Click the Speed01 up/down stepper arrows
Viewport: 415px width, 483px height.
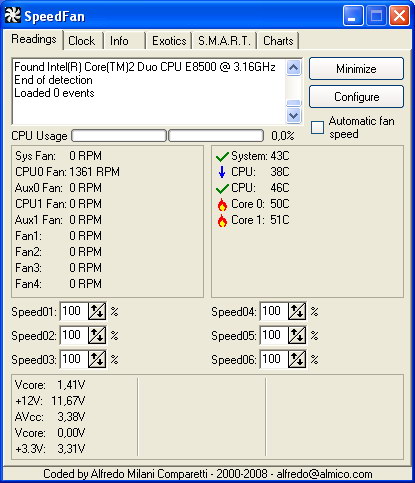[x=97, y=311]
